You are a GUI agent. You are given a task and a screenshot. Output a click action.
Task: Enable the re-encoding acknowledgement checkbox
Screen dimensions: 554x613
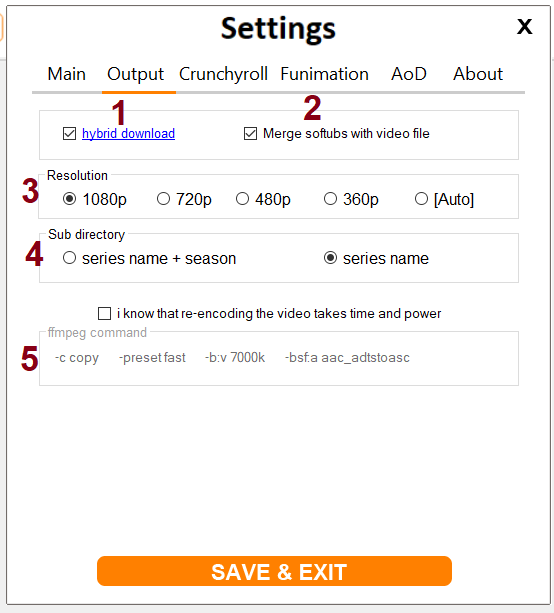tap(104, 314)
